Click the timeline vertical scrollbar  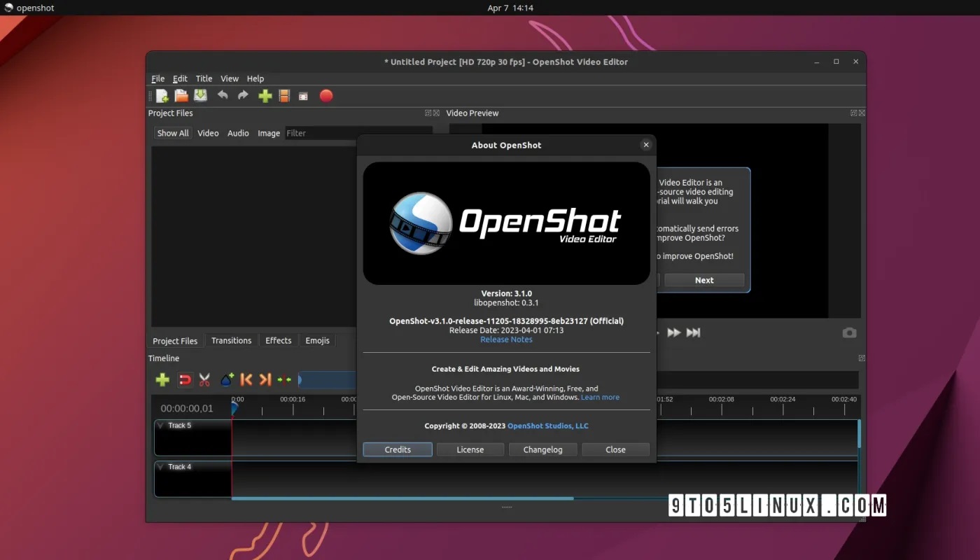(x=859, y=434)
